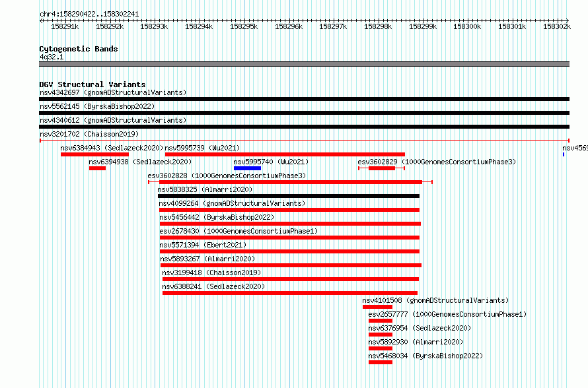Select the red bar under esv2678430

coord(289,238)
